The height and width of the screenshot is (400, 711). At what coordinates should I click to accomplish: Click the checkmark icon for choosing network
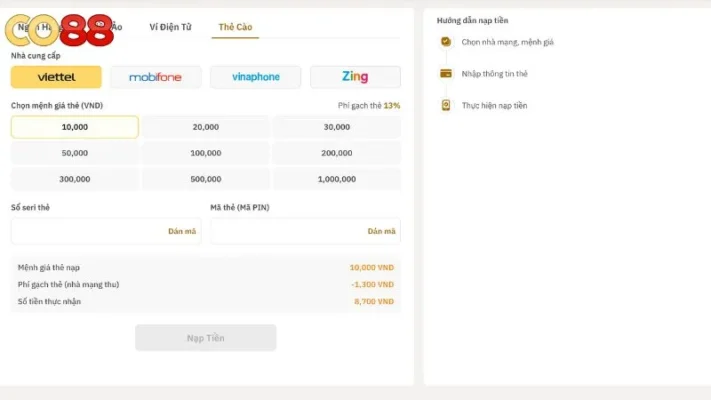pyautogui.click(x=446, y=42)
